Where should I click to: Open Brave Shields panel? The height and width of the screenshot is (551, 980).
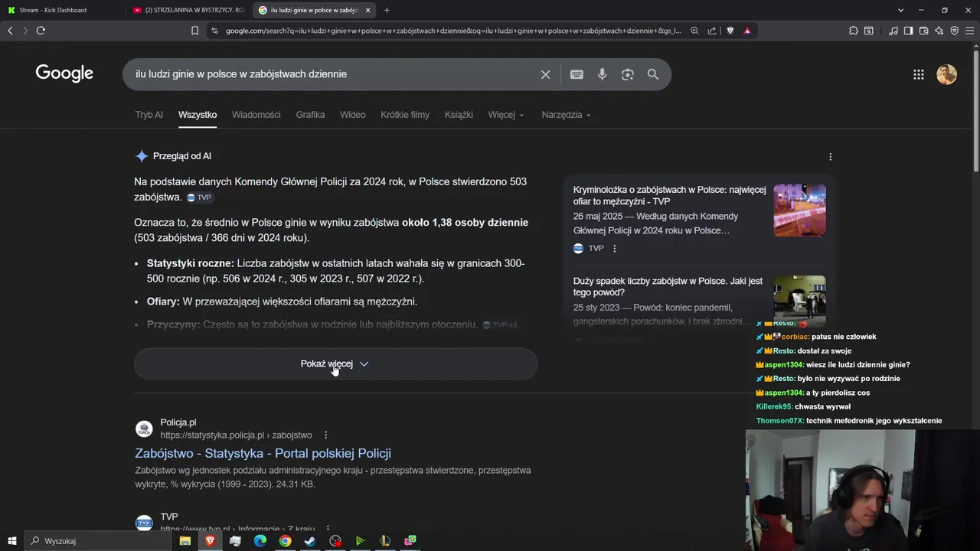(x=730, y=31)
